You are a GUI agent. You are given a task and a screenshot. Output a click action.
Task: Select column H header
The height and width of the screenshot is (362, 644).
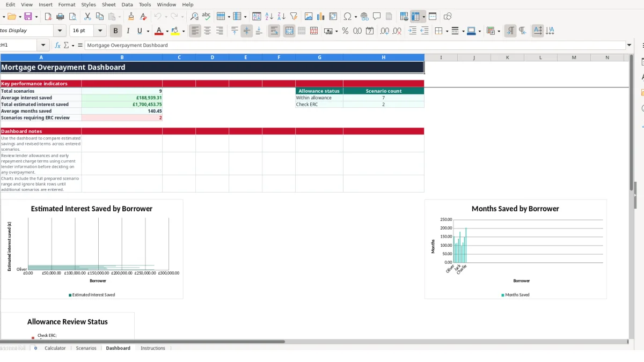pyautogui.click(x=384, y=57)
